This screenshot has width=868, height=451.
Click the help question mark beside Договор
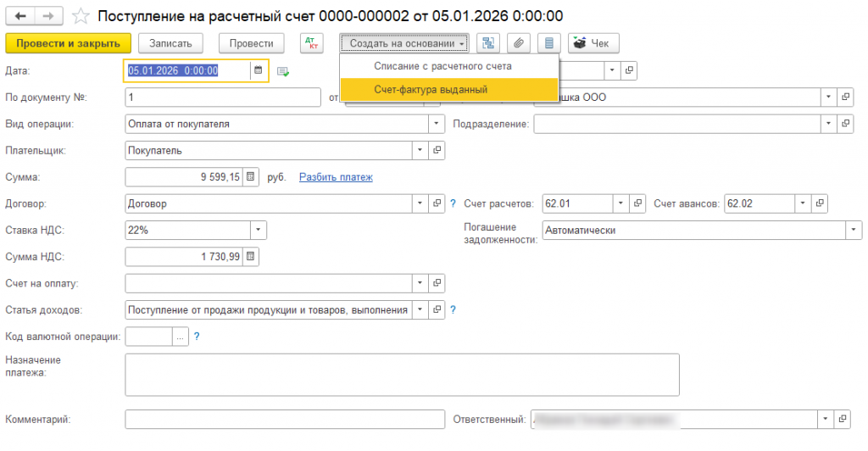453,203
